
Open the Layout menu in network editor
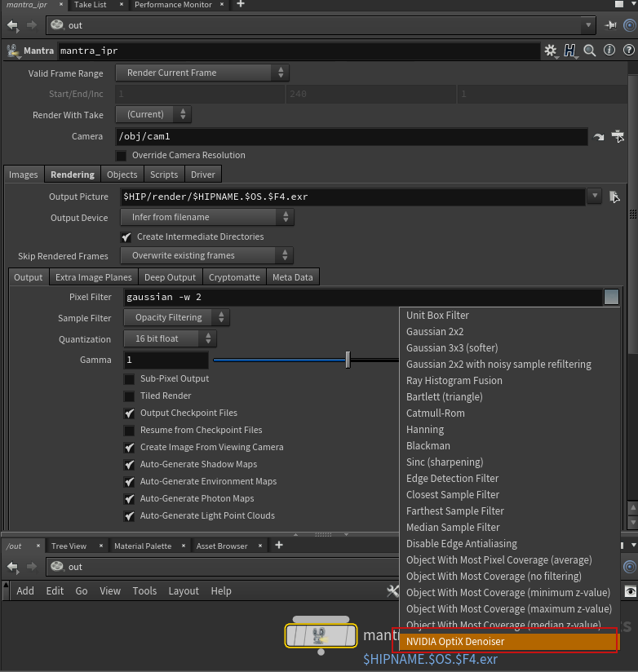click(x=184, y=591)
